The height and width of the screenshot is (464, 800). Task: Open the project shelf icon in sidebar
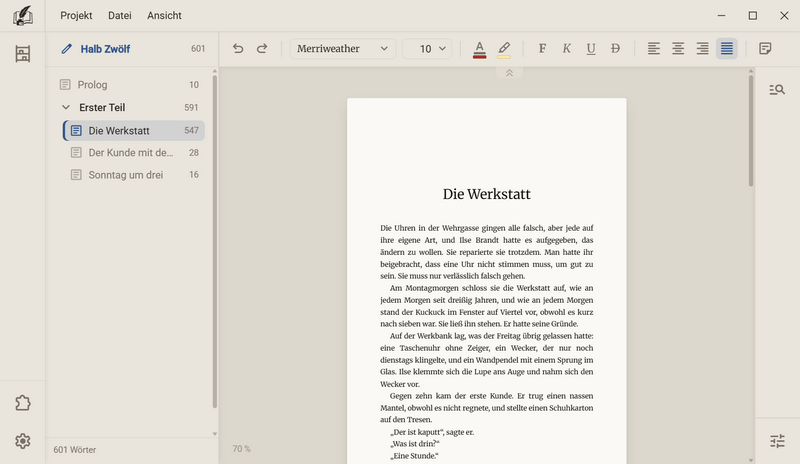pos(22,54)
